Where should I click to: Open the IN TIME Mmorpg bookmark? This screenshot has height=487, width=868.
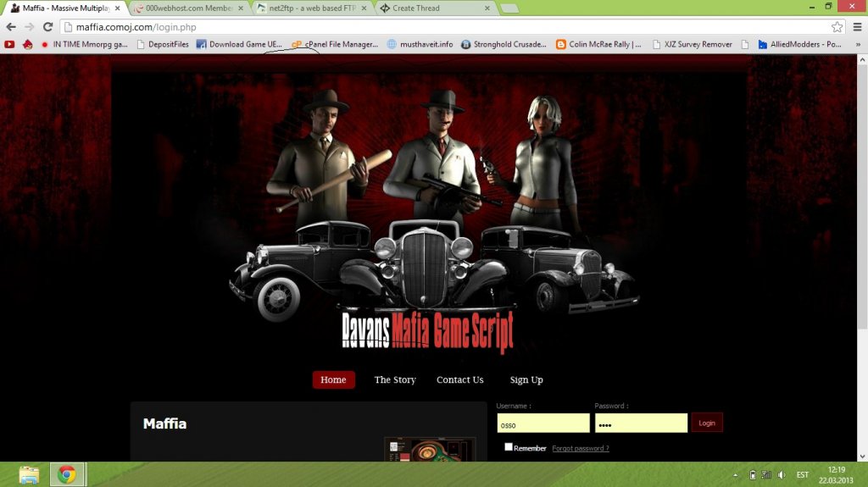[x=84, y=44]
